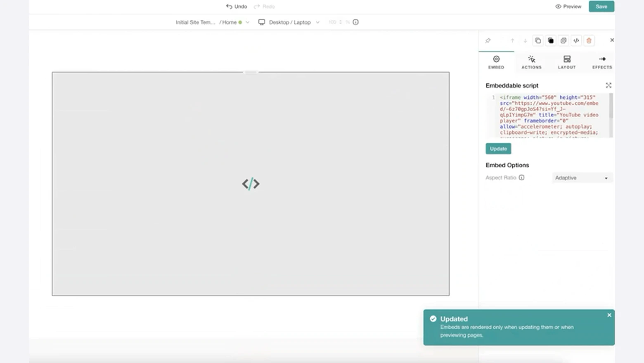Screen dimensions: 644x363
Task: Click the handle at top of embed block
Action: pos(251,72)
